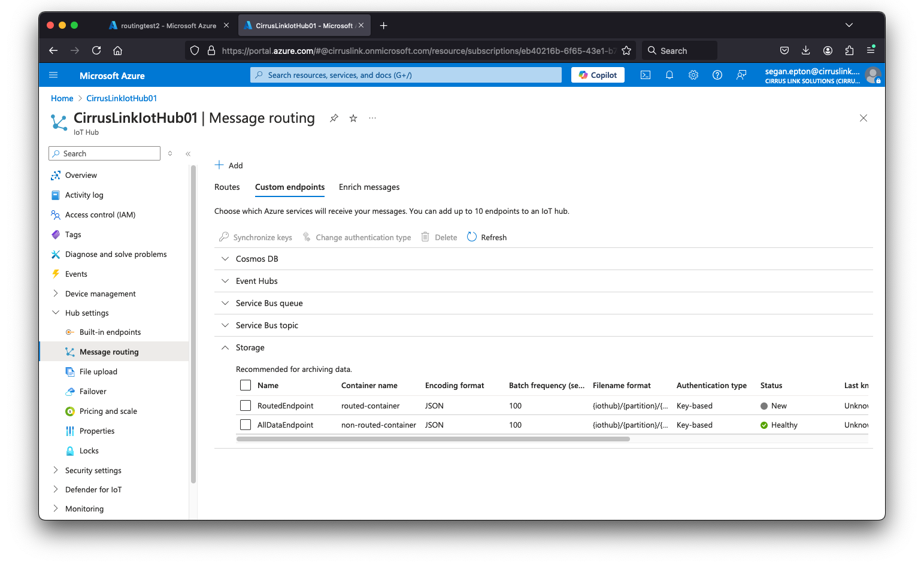Image resolution: width=924 pixels, height=563 pixels.
Task: Open portal settings gear icon
Action: (x=693, y=75)
